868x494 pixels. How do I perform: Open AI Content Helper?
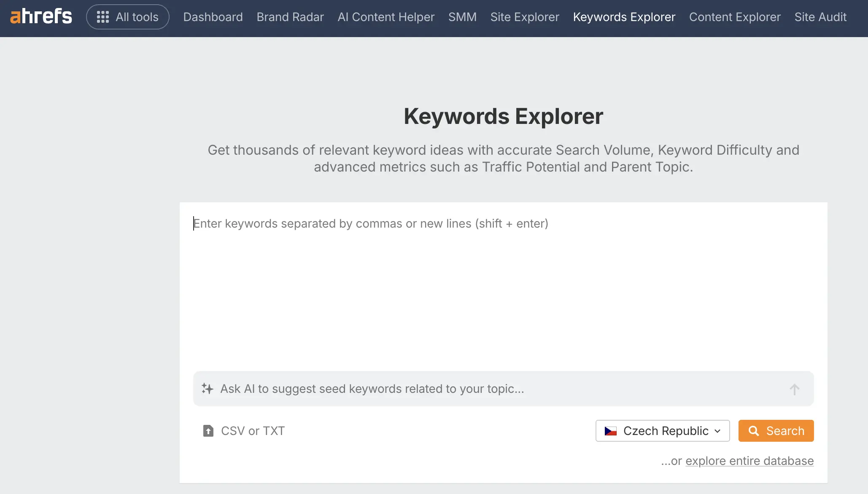(386, 17)
